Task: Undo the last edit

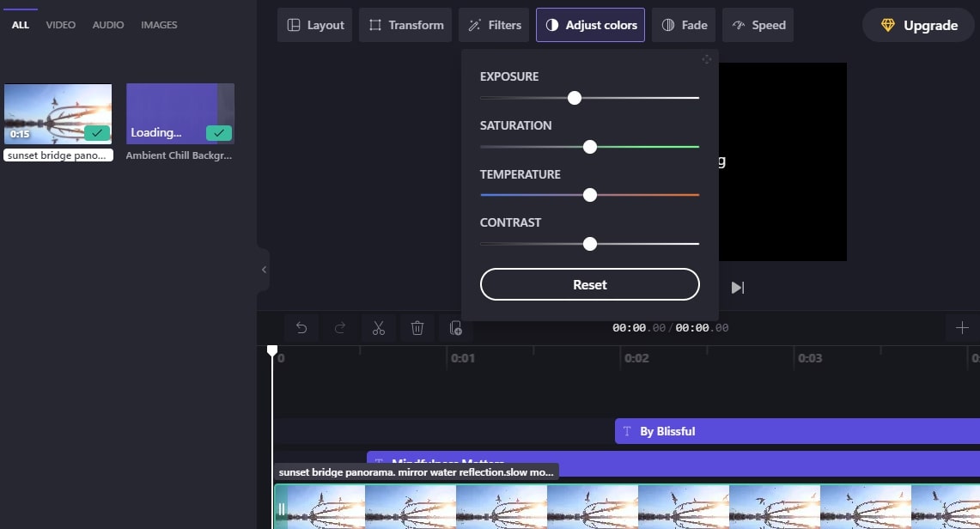Action: coord(301,327)
